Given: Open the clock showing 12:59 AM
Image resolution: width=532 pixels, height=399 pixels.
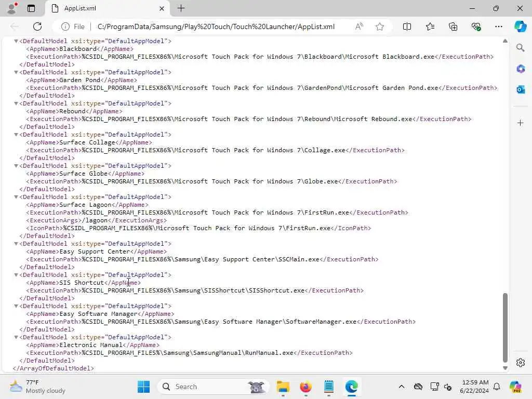Looking at the screenshot, I should pyautogui.click(x=474, y=387).
